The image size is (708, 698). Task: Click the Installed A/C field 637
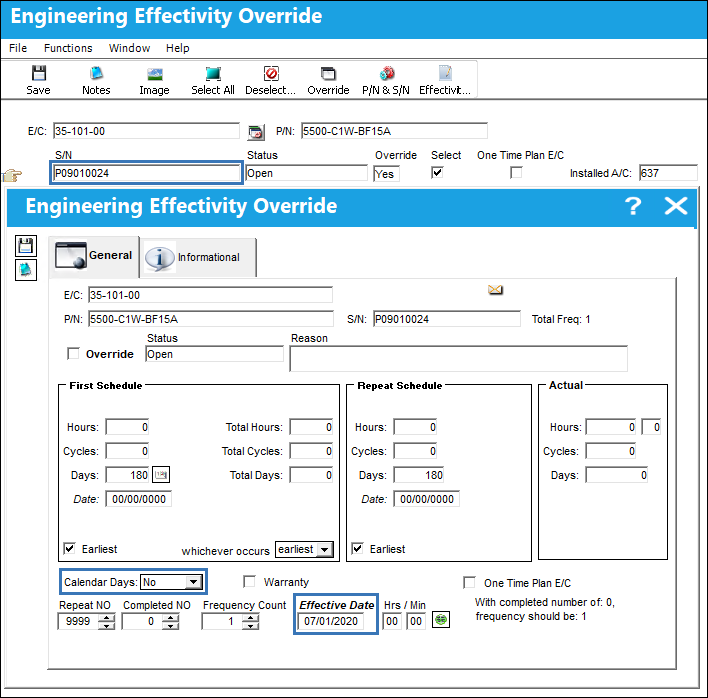(x=668, y=173)
